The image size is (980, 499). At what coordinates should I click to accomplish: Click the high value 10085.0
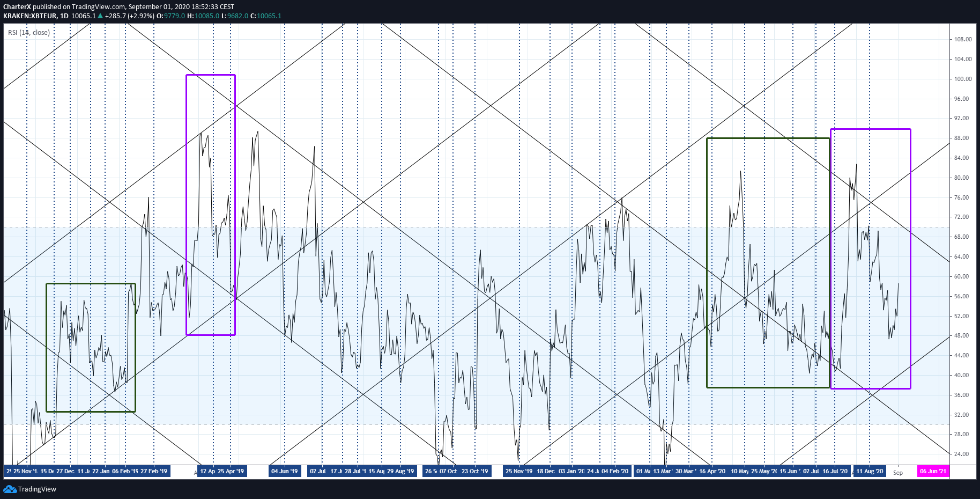click(x=207, y=16)
